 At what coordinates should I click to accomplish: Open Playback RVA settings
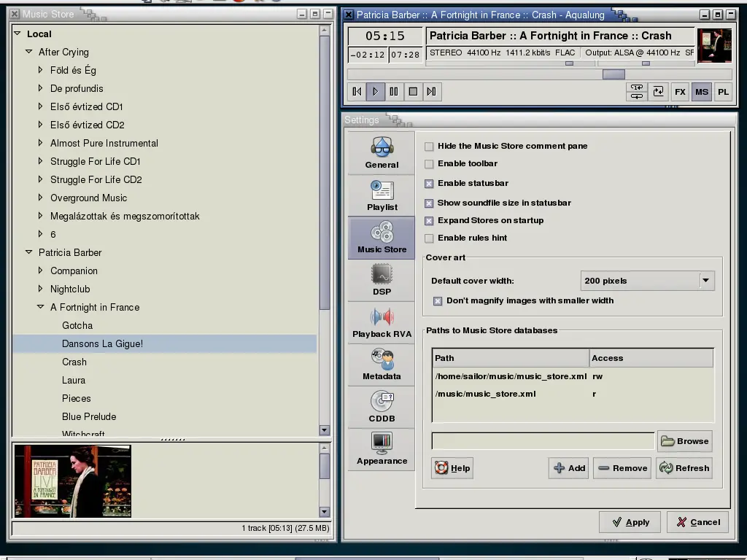[382, 322]
